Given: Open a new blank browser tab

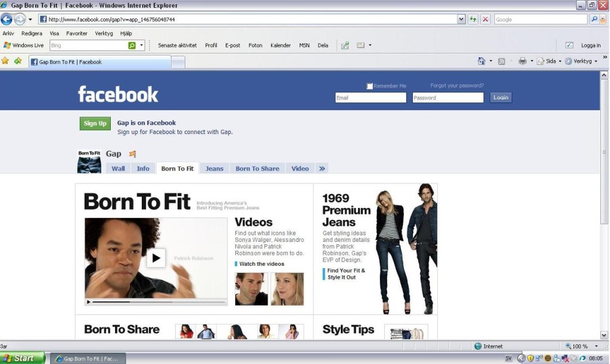Looking at the screenshot, I should (x=178, y=62).
